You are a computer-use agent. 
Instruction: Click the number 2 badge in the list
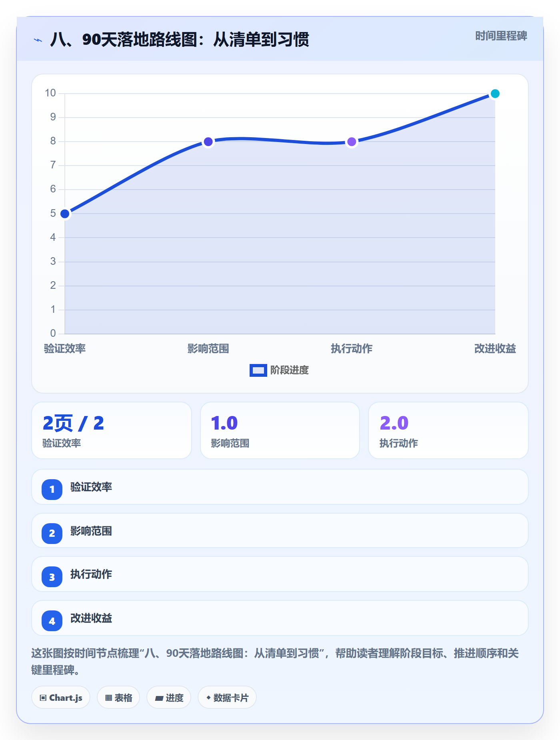pos(52,533)
